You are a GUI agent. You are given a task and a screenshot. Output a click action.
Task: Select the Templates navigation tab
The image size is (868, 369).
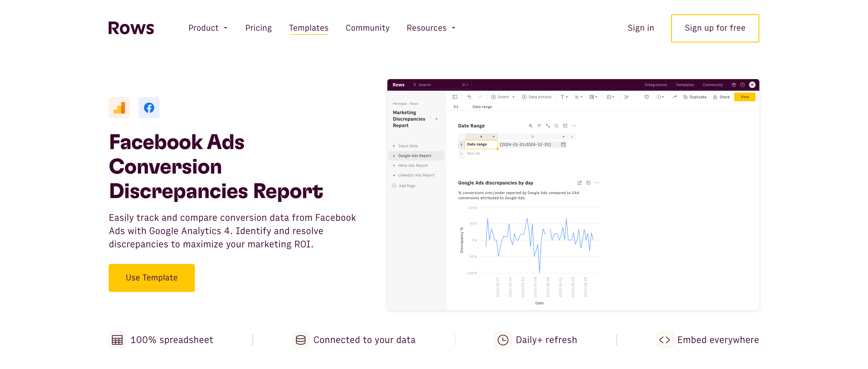pos(308,28)
